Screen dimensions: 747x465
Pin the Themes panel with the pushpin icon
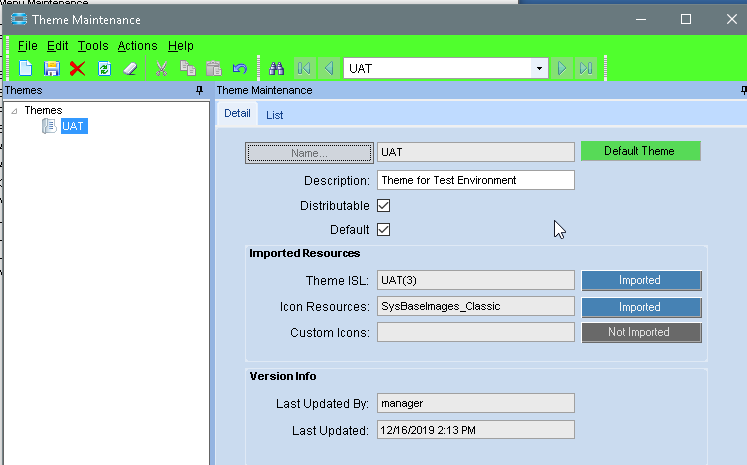coord(199,90)
